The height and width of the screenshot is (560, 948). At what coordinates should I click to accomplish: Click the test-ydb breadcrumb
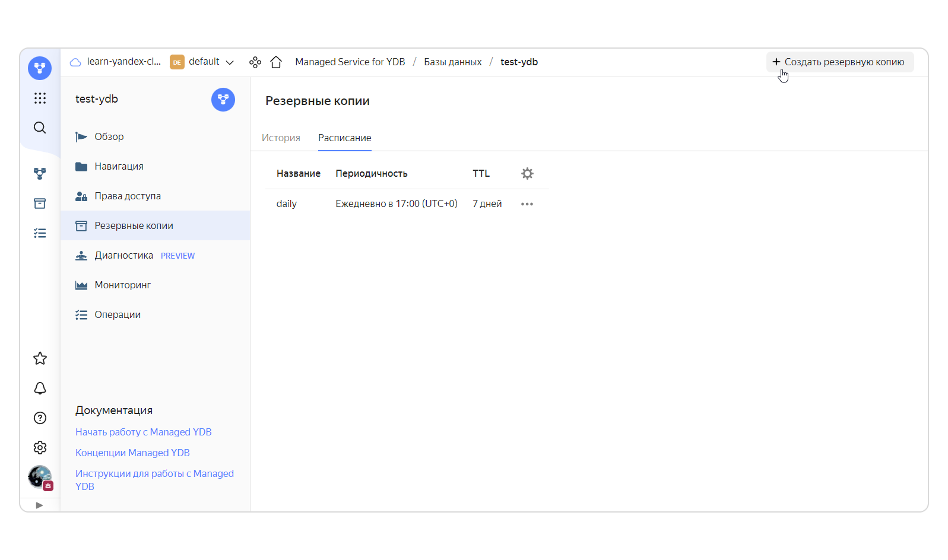[x=519, y=62]
